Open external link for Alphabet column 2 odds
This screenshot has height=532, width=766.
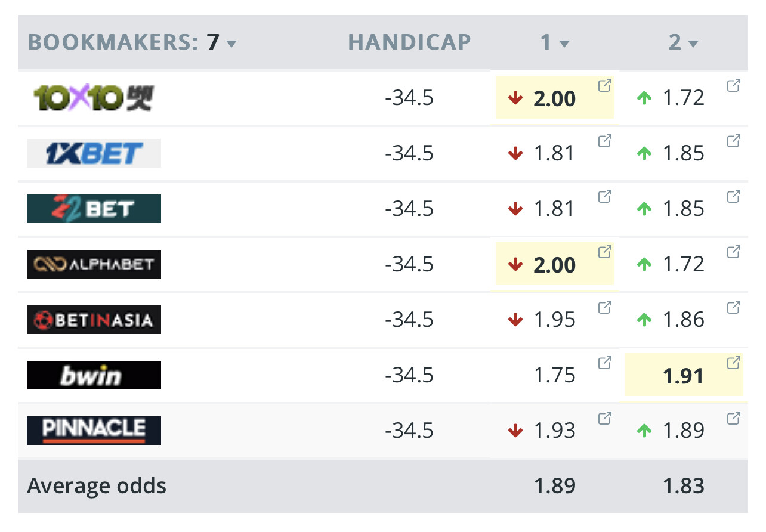(x=733, y=252)
